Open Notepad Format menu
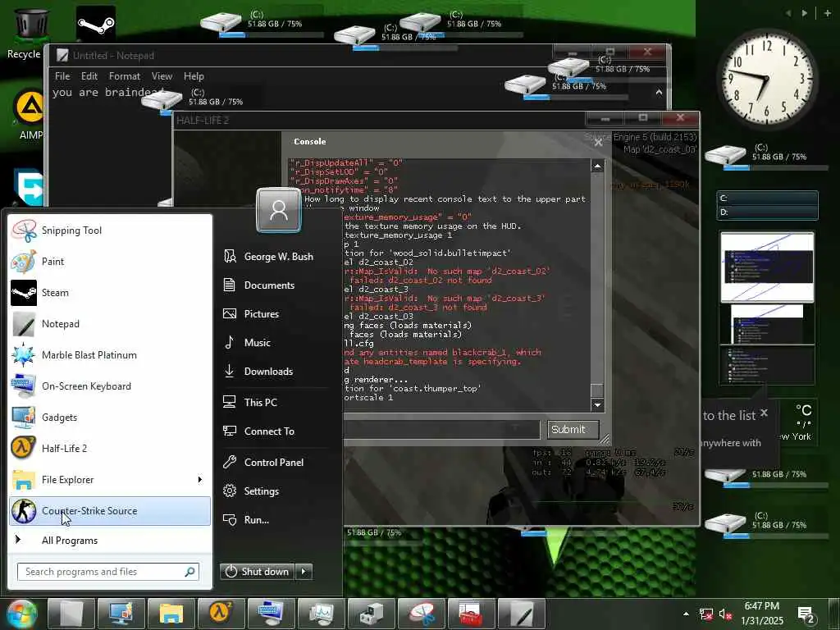Image resolution: width=840 pixels, height=630 pixels. 125,76
